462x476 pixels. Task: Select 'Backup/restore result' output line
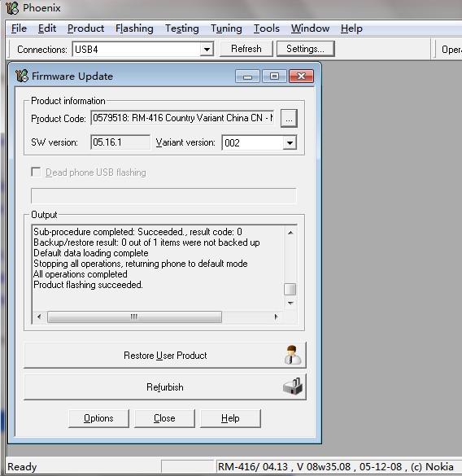[146, 242]
